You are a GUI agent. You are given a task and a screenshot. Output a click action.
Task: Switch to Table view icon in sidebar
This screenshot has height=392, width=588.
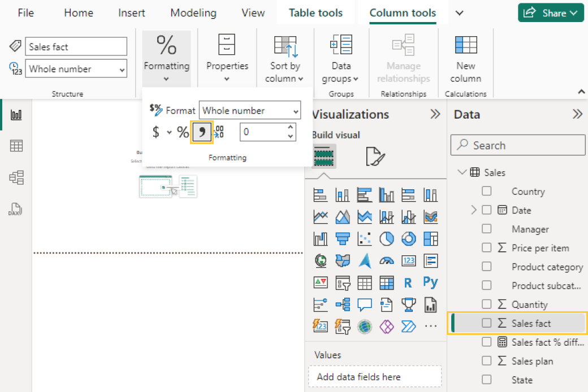click(16, 146)
